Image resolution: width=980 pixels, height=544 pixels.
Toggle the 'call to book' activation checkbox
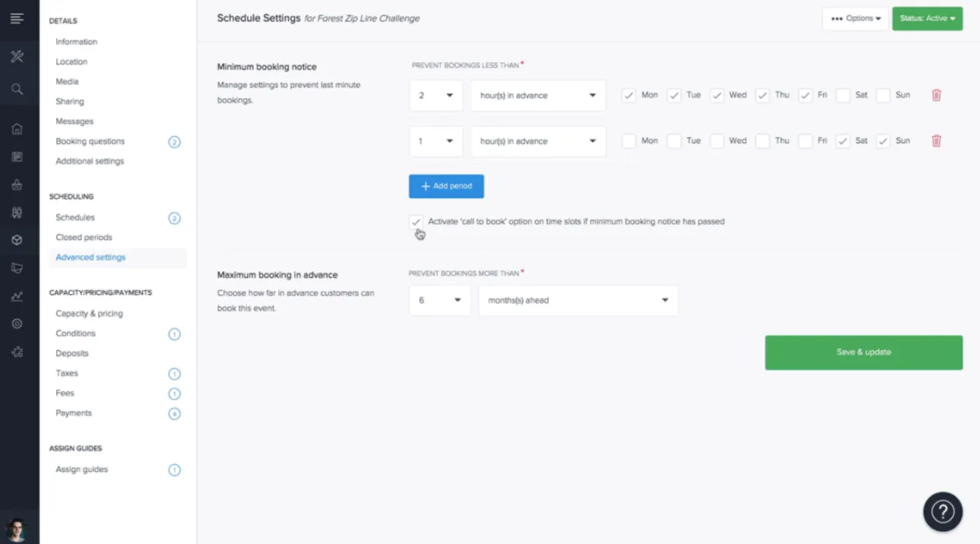416,221
